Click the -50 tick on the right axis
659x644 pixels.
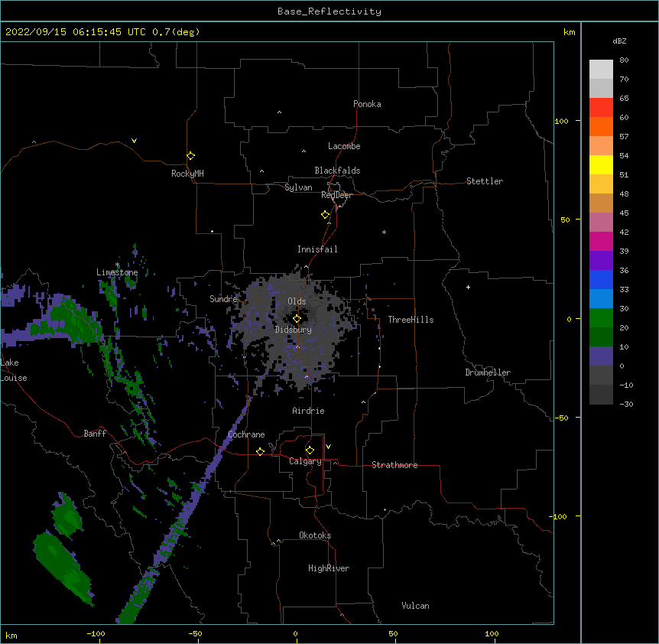coord(561,418)
